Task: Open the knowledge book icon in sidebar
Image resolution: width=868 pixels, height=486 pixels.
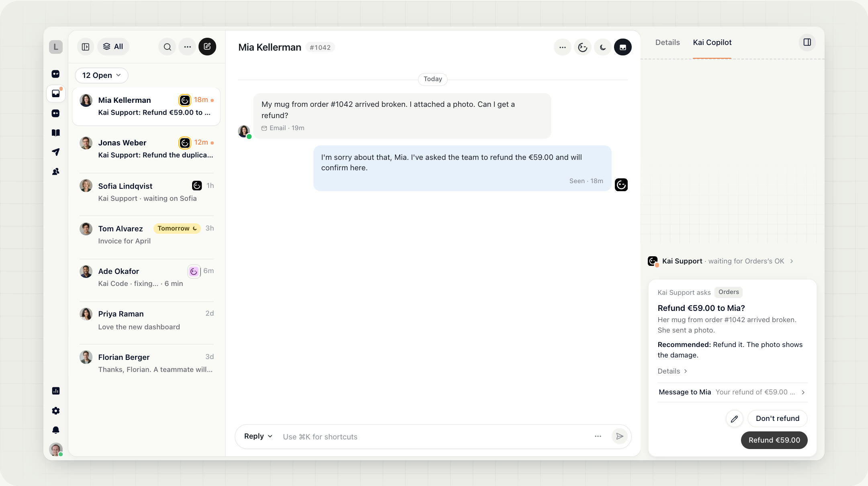Action: pyautogui.click(x=56, y=133)
